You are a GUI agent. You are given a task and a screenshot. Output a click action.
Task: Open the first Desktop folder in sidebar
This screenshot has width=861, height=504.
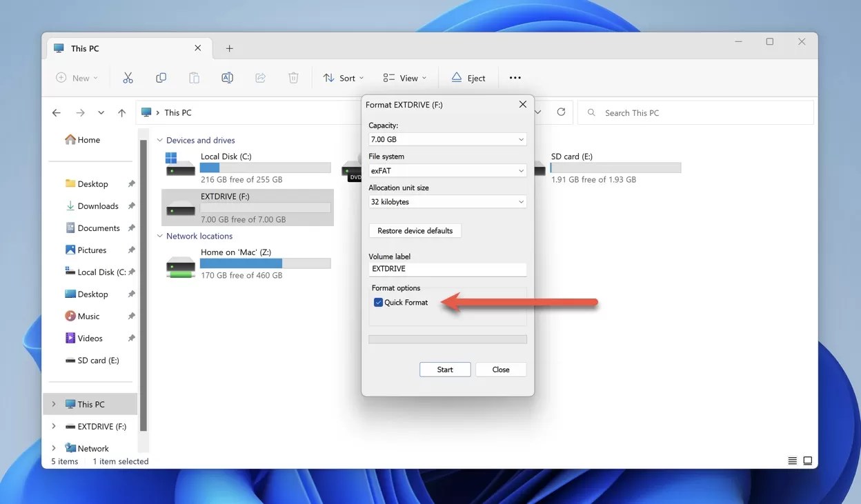click(86, 183)
